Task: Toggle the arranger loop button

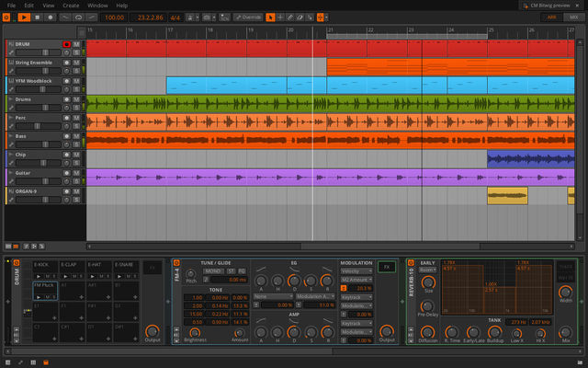Action: [x=78, y=17]
